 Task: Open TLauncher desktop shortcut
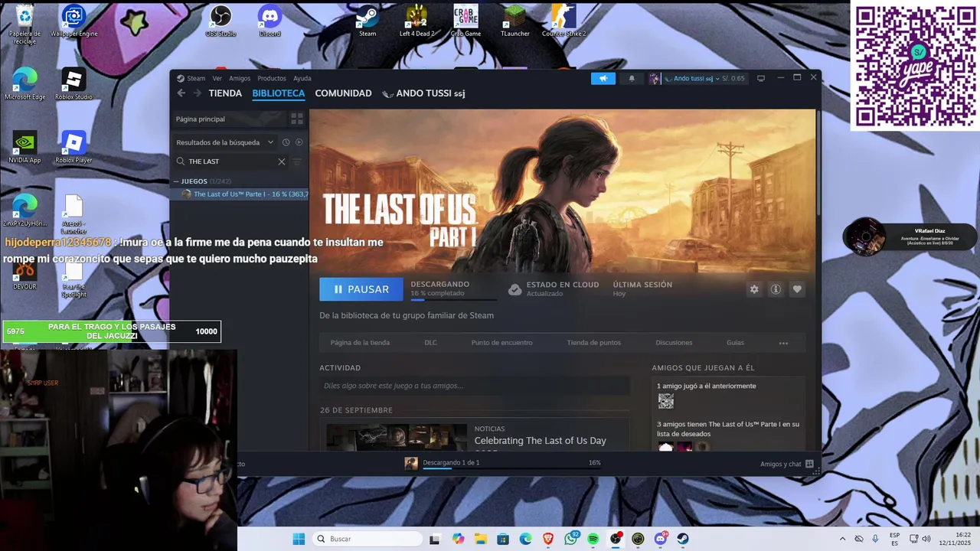pyautogui.click(x=514, y=21)
